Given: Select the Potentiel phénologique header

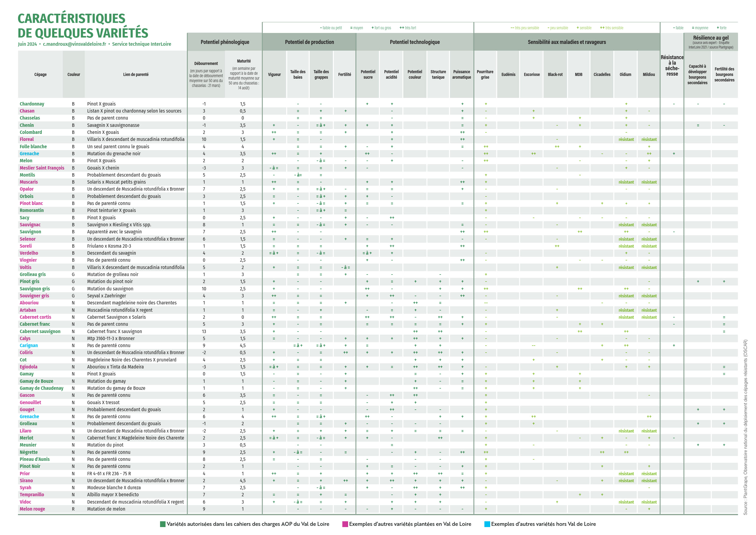Looking at the screenshot, I should [225, 42].
